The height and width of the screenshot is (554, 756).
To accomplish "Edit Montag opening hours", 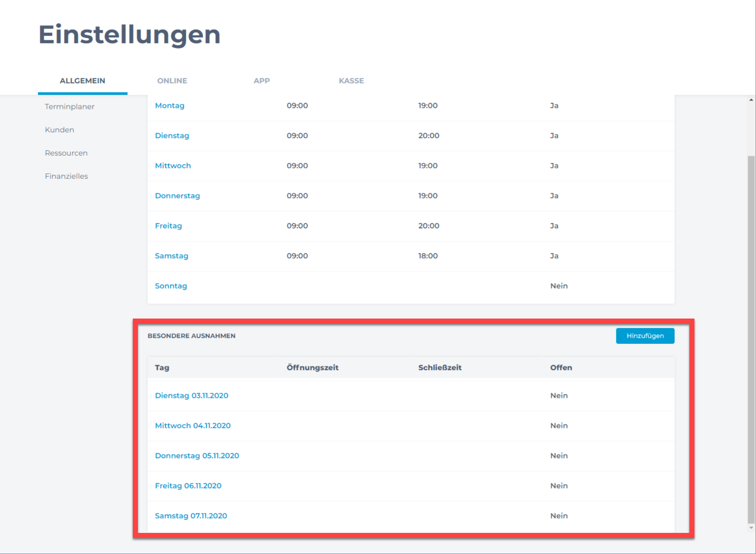I will pos(169,105).
